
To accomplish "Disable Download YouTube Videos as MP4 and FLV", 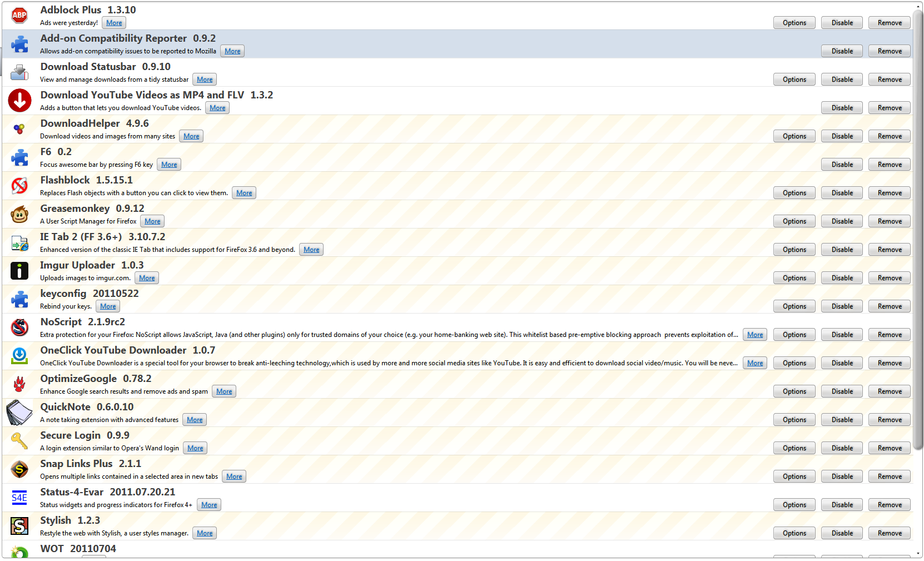I will click(842, 108).
